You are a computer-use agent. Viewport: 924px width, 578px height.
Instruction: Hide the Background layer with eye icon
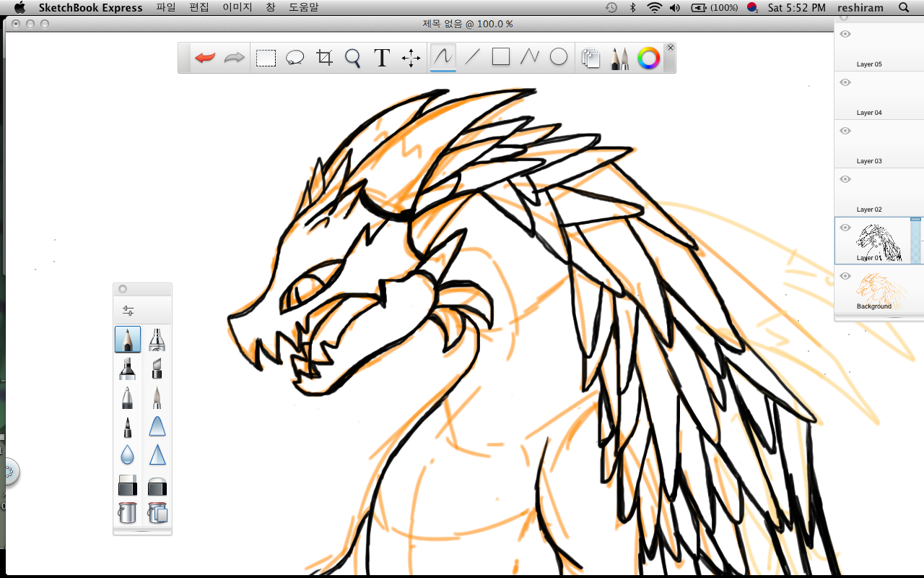tap(845, 276)
